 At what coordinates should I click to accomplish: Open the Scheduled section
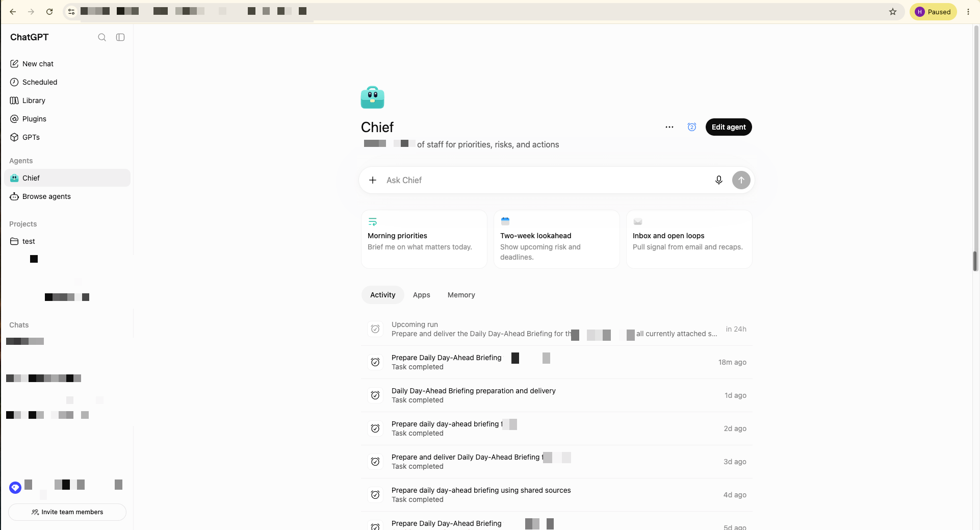pos(67,82)
